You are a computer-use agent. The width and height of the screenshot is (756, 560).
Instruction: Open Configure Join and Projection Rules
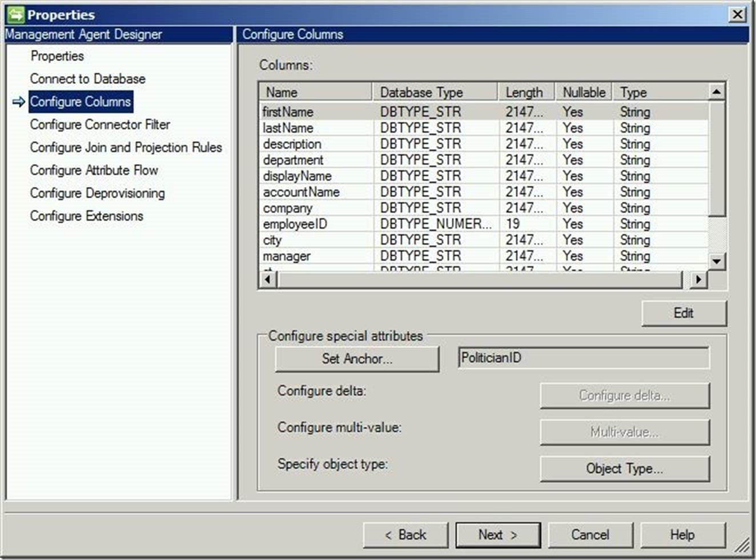pos(126,147)
